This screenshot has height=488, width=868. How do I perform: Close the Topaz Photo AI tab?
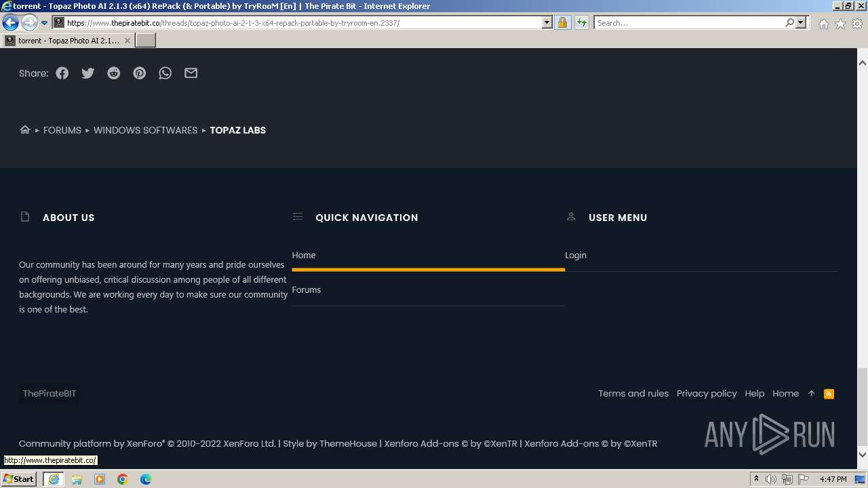pyautogui.click(x=127, y=41)
